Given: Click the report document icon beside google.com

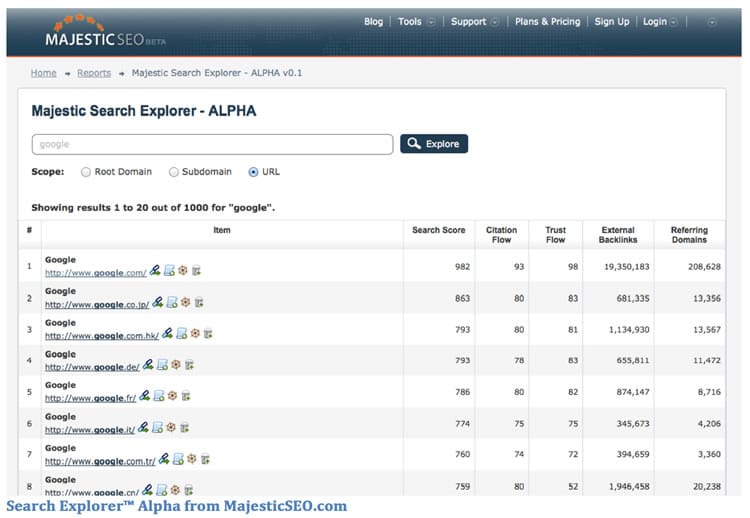Looking at the screenshot, I should click(x=169, y=271).
